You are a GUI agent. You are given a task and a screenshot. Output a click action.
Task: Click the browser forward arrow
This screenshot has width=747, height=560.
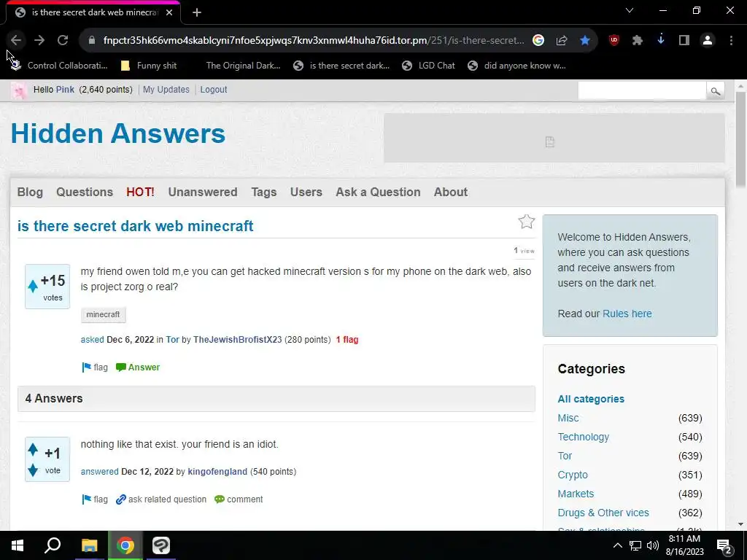pos(39,41)
